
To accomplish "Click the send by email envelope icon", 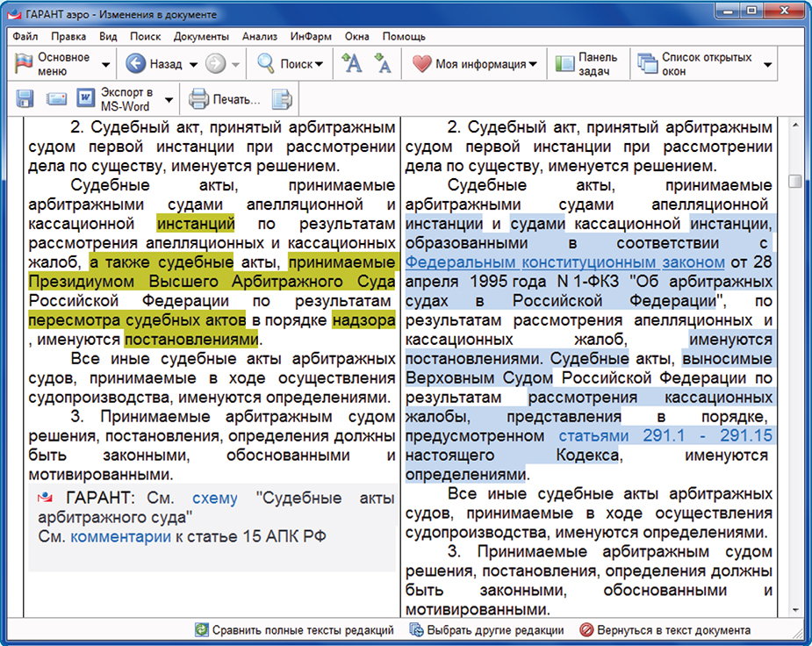I will [x=57, y=98].
